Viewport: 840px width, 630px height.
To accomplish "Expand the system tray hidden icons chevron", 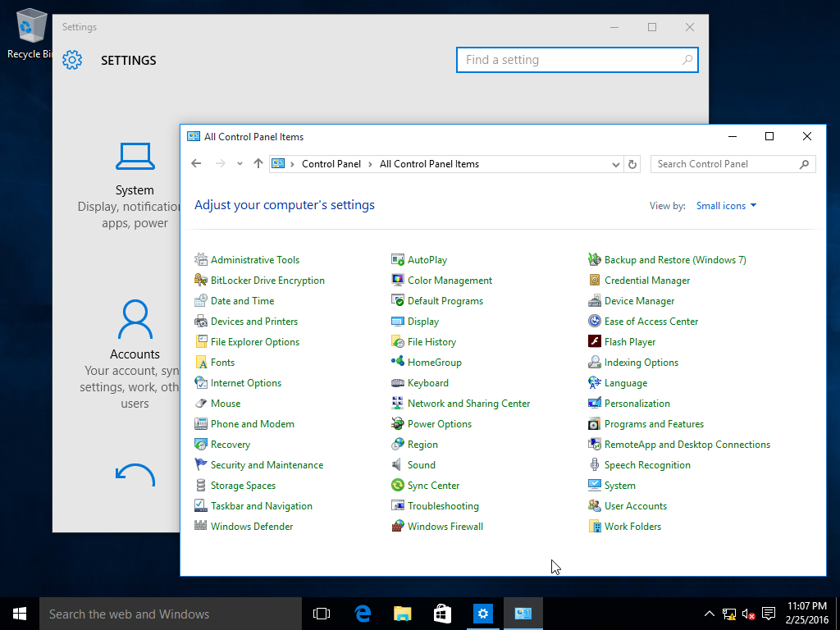I will point(710,614).
